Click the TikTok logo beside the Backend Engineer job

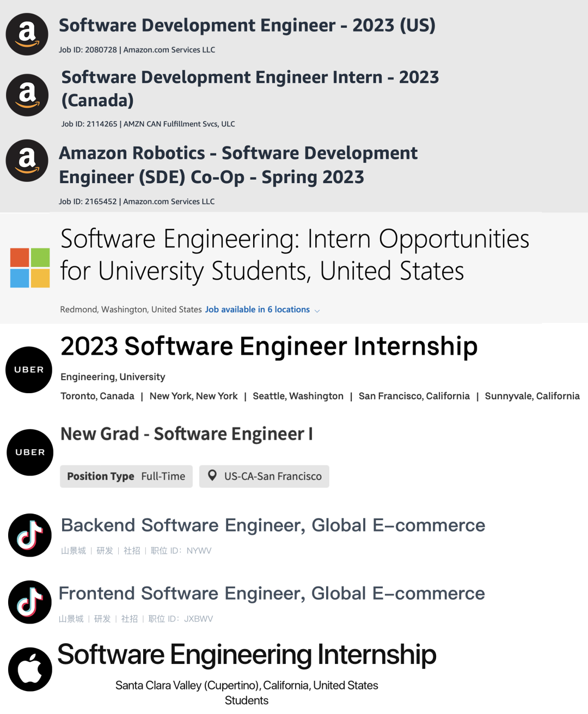(30, 535)
